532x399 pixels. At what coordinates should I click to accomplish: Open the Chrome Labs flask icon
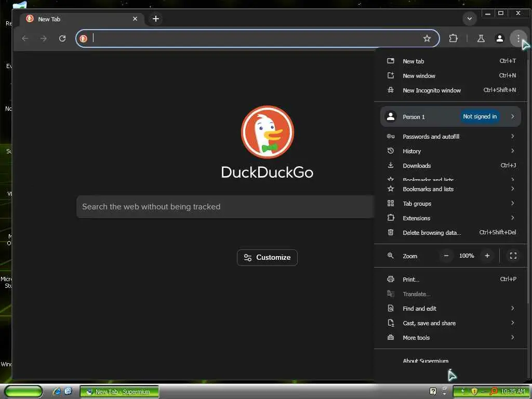tap(481, 38)
